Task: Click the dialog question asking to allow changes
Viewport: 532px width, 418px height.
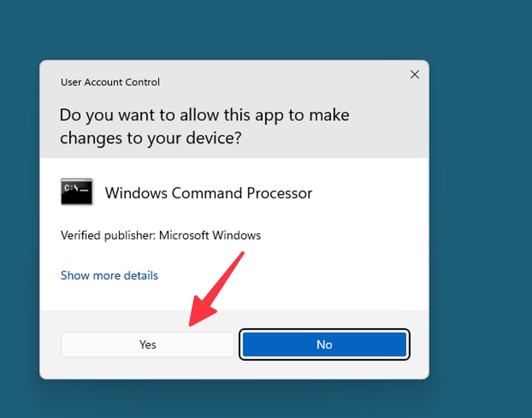Action: click(x=205, y=126)
